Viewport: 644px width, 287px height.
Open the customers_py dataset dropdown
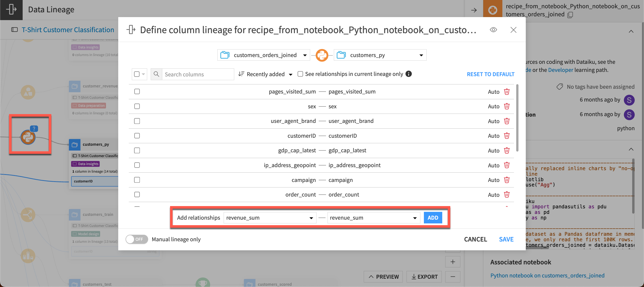pyautogui.click(x=421, y=55)
